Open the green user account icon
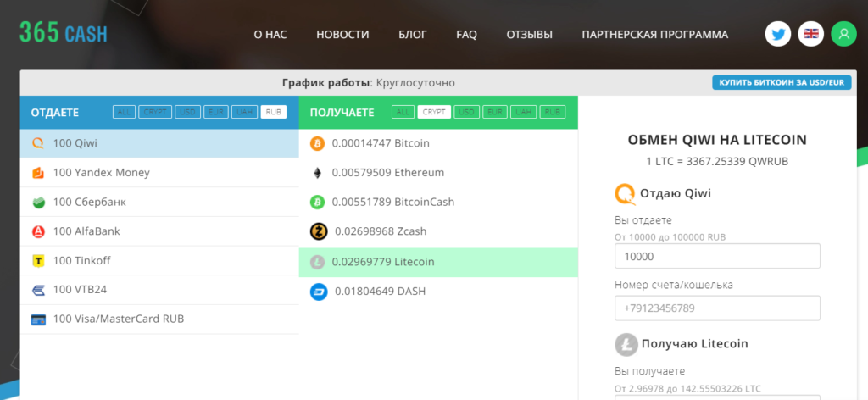This screenshot has height=400, width=868. (x=843, y=34)
